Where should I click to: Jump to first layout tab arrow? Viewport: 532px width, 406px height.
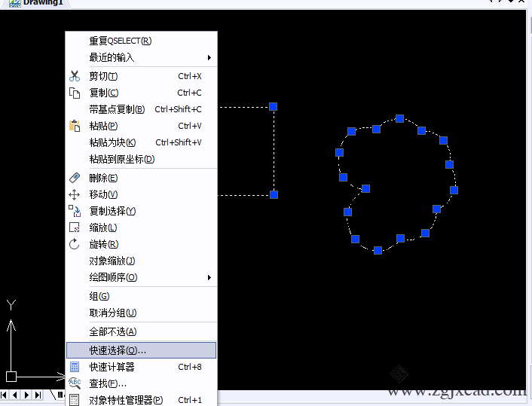[x=4, y=395]
